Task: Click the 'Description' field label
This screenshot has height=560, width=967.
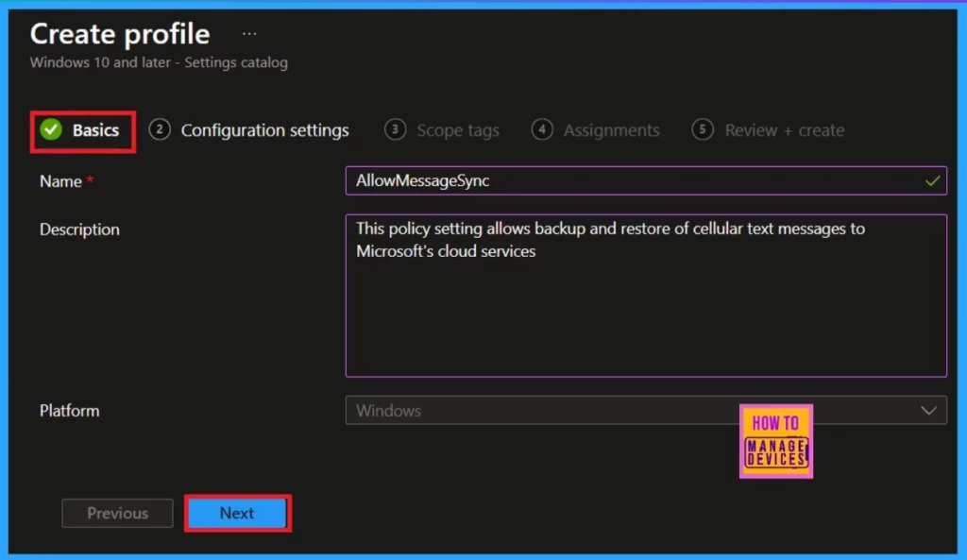Action: [79, 229]
